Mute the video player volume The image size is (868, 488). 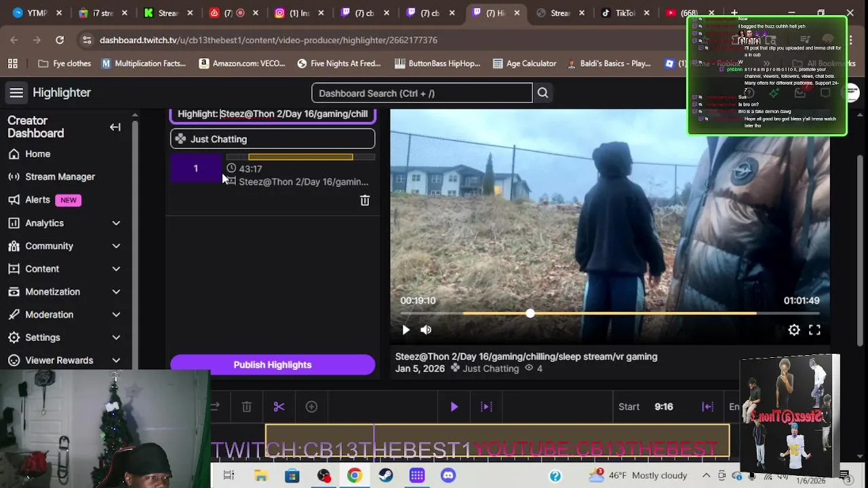(x=426, y=330)
